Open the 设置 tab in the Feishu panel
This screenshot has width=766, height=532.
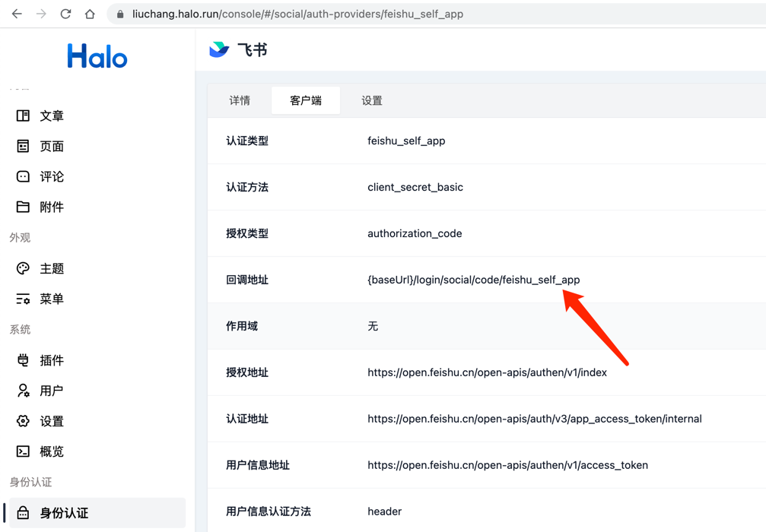point(372,100)
